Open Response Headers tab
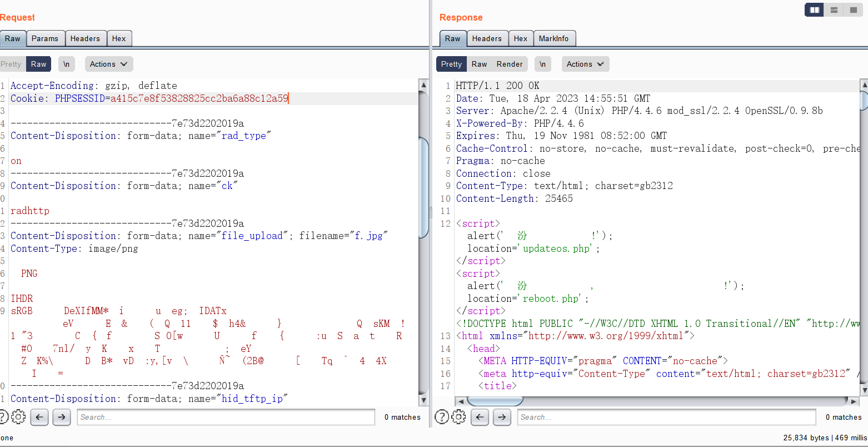Image resolution: width=868 pixels, height=447 pixels. pyautogui.click(x=487, y=38)
